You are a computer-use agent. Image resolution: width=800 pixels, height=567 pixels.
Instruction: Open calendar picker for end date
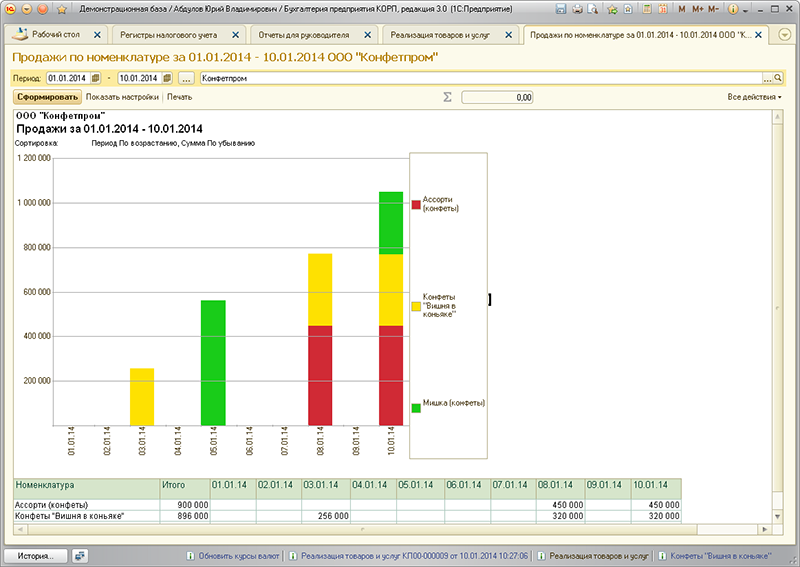click(167, 78)
